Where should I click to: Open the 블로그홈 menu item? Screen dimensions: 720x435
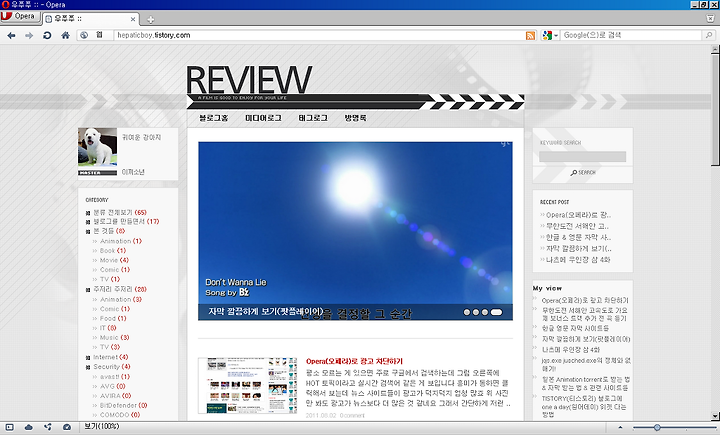[x=214, y=118]
